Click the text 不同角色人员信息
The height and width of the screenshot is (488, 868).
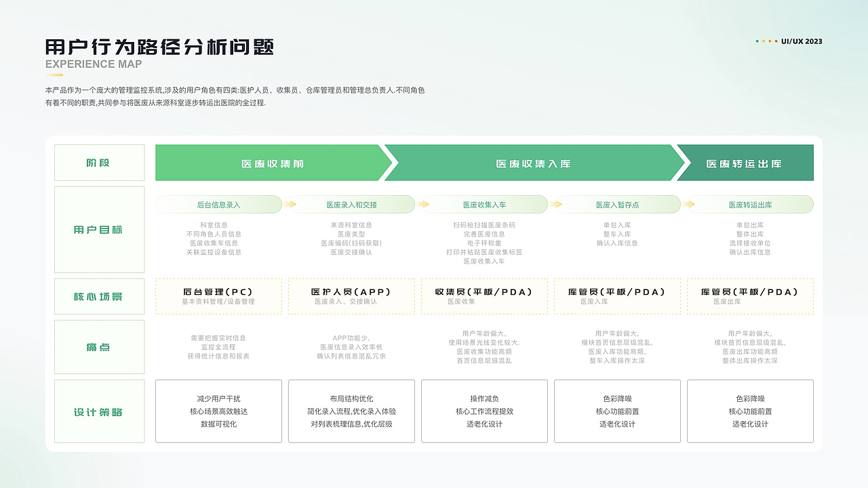(214, 234)
